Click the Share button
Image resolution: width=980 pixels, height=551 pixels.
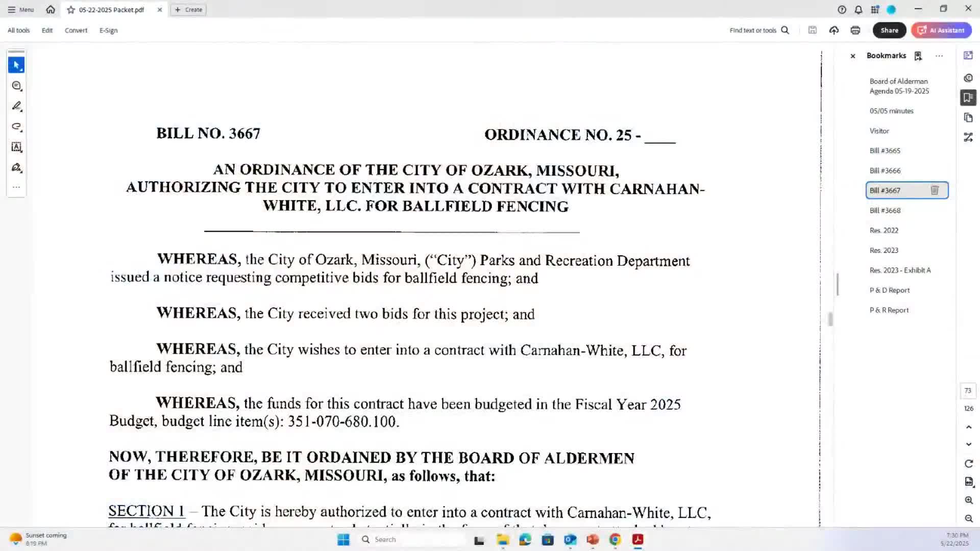pyautogui.click(x=889, y=30)
